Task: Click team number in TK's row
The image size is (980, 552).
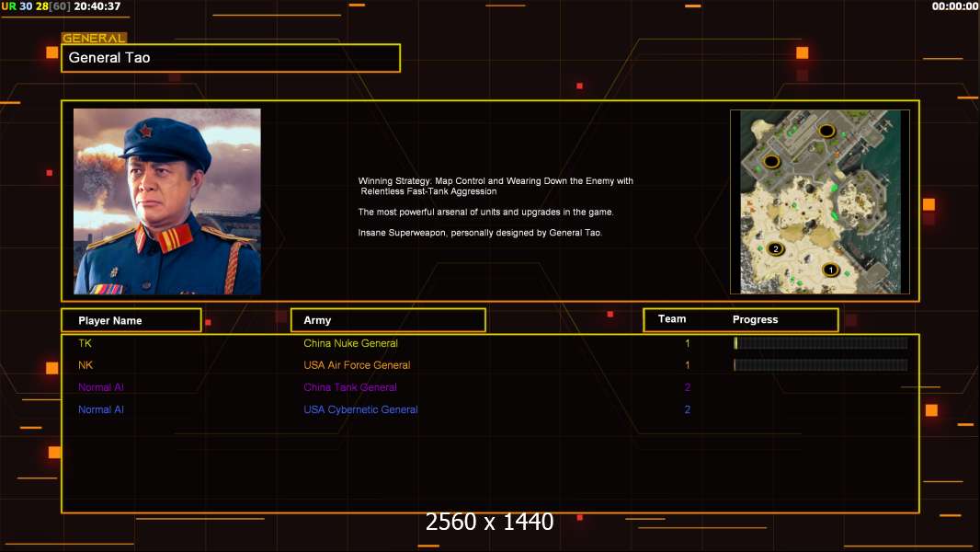Action: (x=688, y=343)
